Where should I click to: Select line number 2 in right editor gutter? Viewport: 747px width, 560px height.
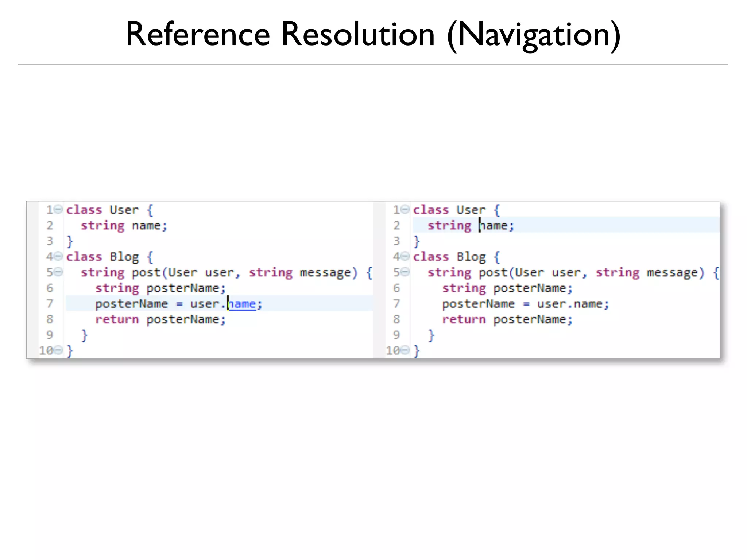click(396, 225)
